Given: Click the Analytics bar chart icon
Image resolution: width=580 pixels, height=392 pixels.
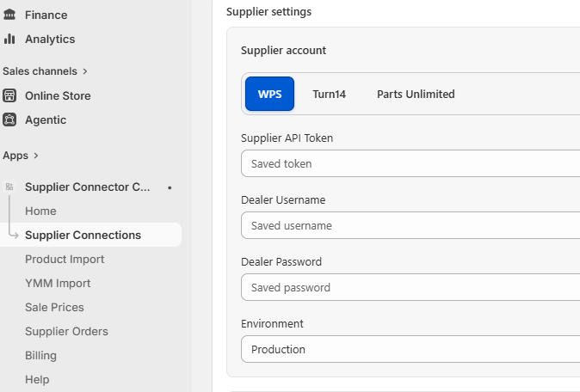Looking at the screenshot, I should [x=9, y=39].
